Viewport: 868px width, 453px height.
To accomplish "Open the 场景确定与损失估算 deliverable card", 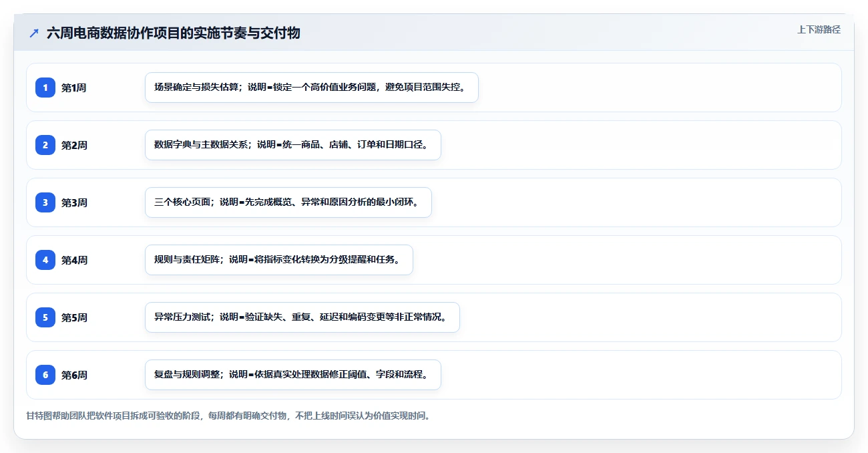I will [x=312, y=88].
